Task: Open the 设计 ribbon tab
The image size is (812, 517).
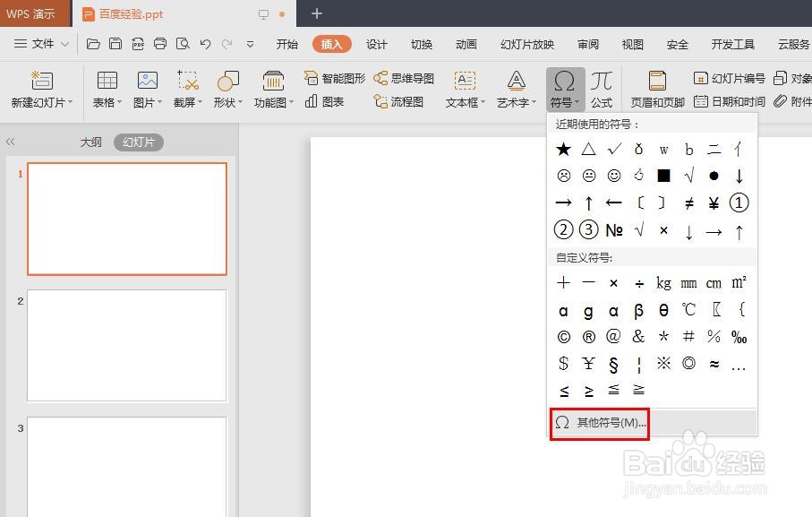Action: tap(377, 44)
